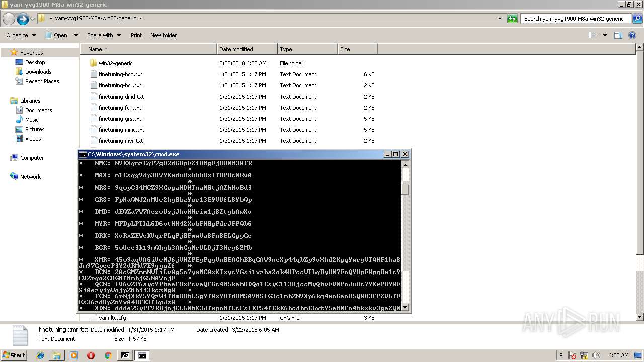Screen dimensions: 644x362
Task: Expand the address bar history dropdown
Action: tap(500, 19)
